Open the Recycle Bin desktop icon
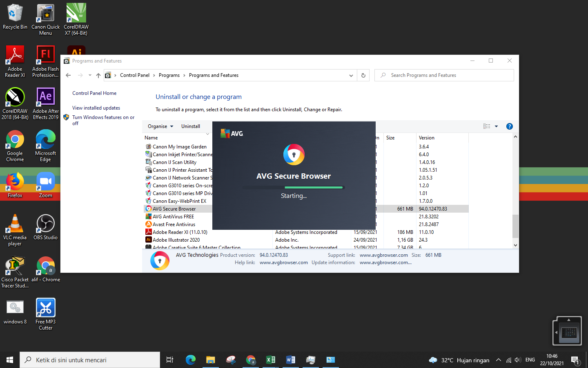Screen dimensions: 588x368 point(15,17)
